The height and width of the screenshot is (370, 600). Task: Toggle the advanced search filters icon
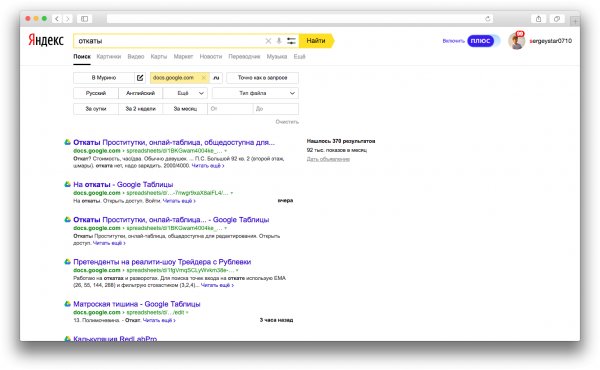[x=291, y=41]
